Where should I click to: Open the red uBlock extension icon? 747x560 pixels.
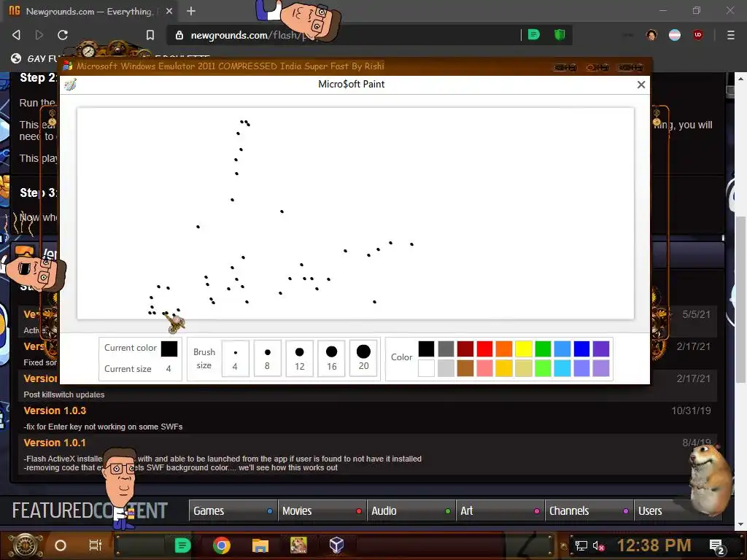point(698,35)
